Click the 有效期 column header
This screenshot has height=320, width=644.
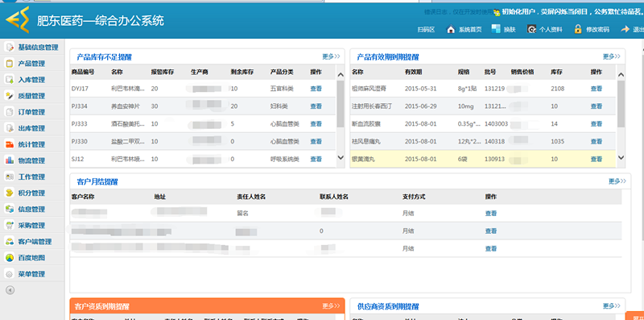pyautogui.click(x=413, y=72)
